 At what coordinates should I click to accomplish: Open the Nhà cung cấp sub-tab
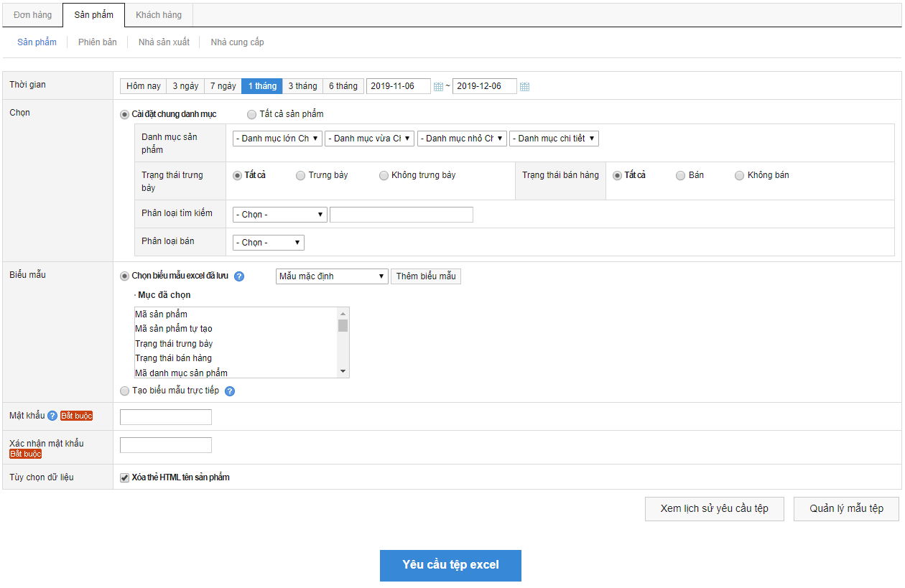pos(237,42)
